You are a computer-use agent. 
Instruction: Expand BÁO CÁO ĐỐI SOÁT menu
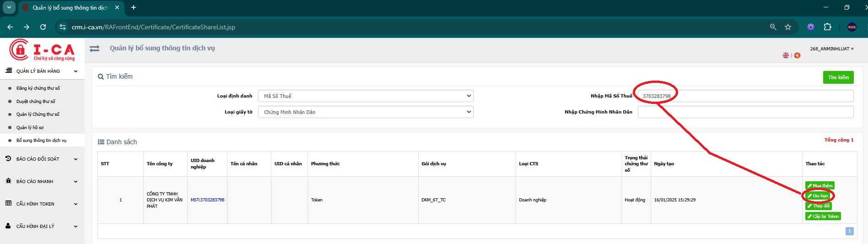(x=42, y=159)
